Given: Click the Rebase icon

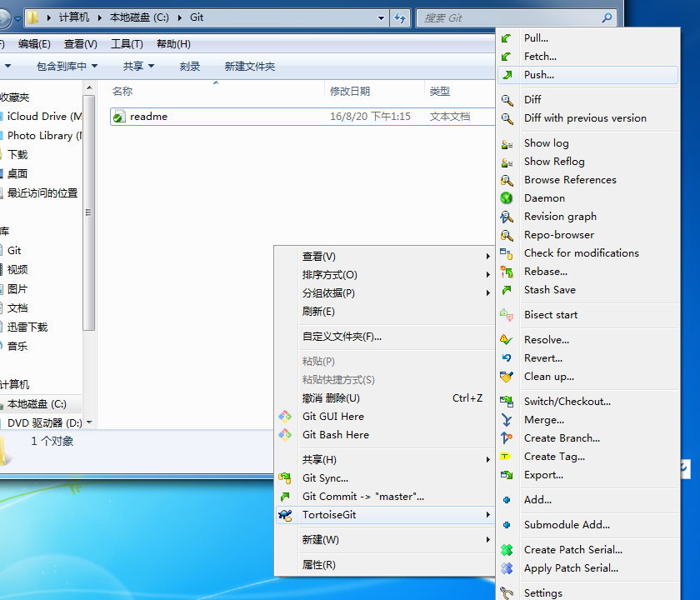Looking at the screenshot, I should click(x=507, y=272).
